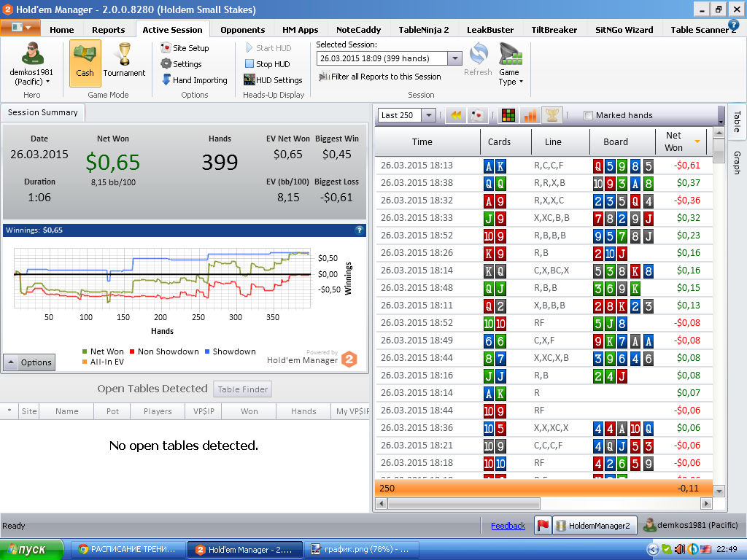Image resolution: width=747 pixels, height=560 pixels.
Task: Switch to the vertical Graph tab
Action: (737, 163)
